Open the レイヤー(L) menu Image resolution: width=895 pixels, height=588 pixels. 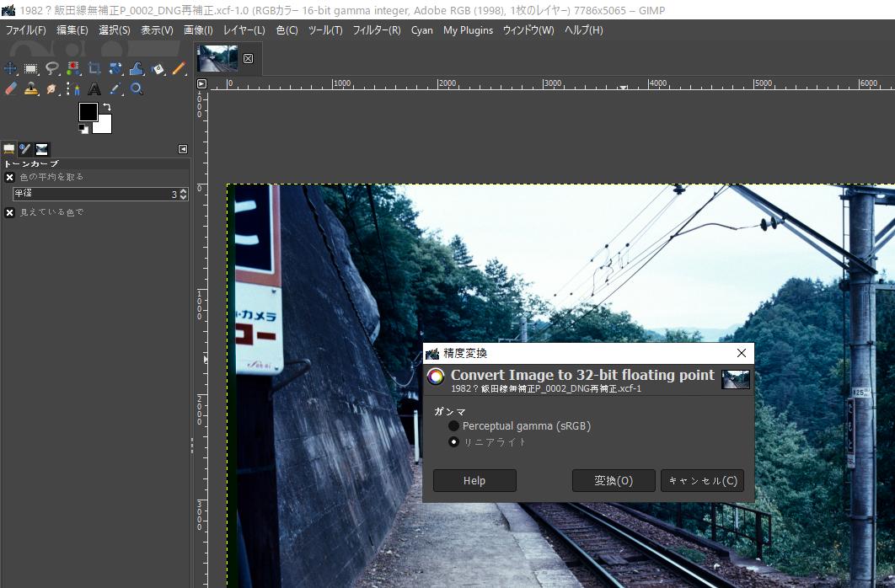pyautogui.click(x=244, y=30)
